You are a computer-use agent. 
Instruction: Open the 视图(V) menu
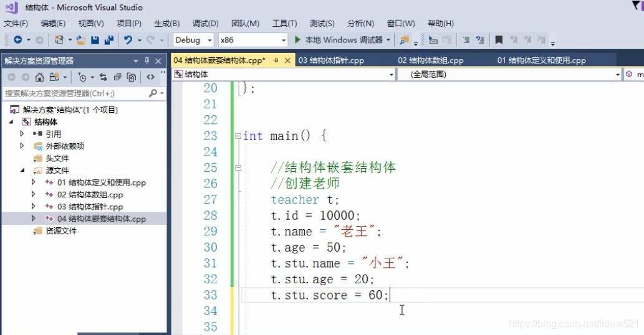point(91,24)
